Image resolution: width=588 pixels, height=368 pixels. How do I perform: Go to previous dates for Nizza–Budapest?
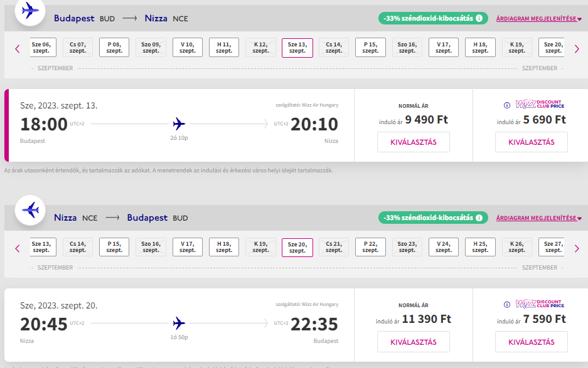(18, 248)
